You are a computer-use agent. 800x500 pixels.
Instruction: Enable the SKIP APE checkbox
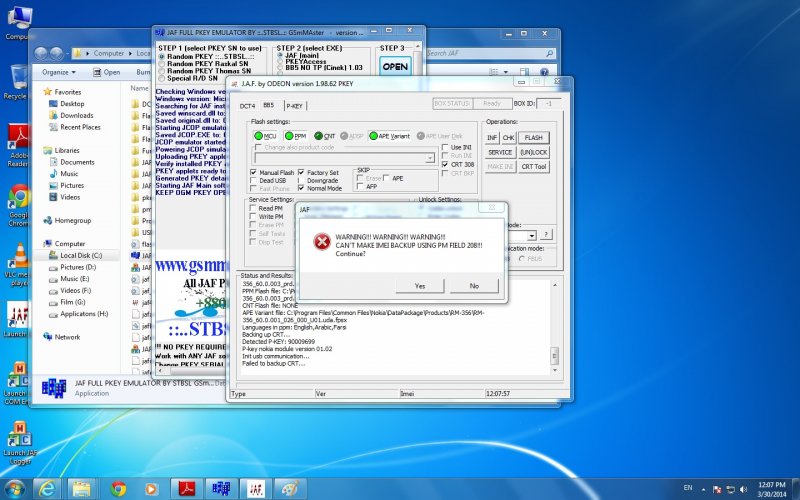tap(386, 178)
